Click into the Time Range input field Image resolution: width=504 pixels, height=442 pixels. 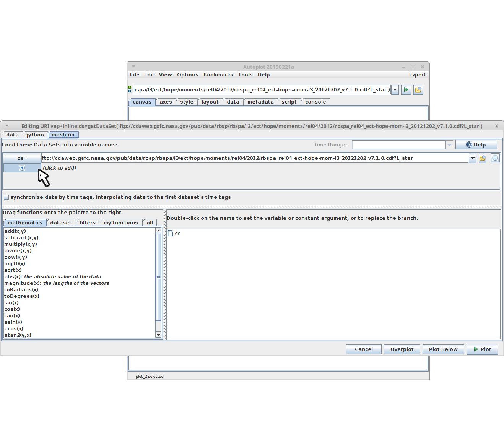coord(398,145)
